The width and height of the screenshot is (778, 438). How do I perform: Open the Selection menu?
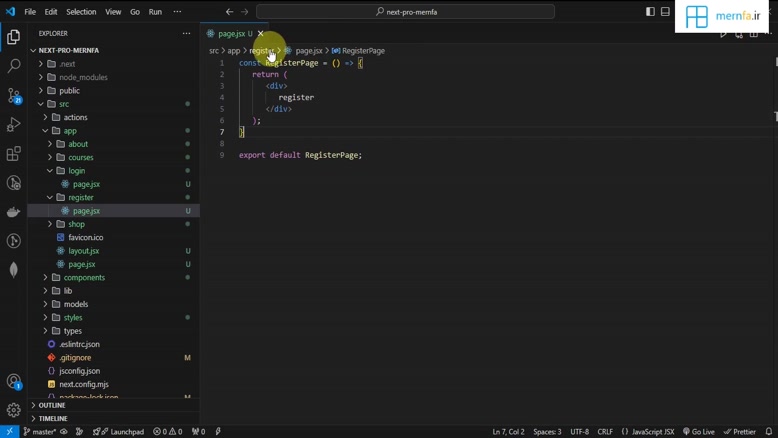pos(81,12)
